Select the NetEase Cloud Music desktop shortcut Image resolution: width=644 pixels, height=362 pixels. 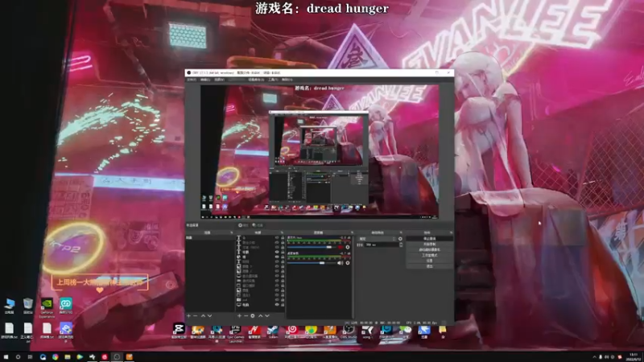click(x=292, y=331)
